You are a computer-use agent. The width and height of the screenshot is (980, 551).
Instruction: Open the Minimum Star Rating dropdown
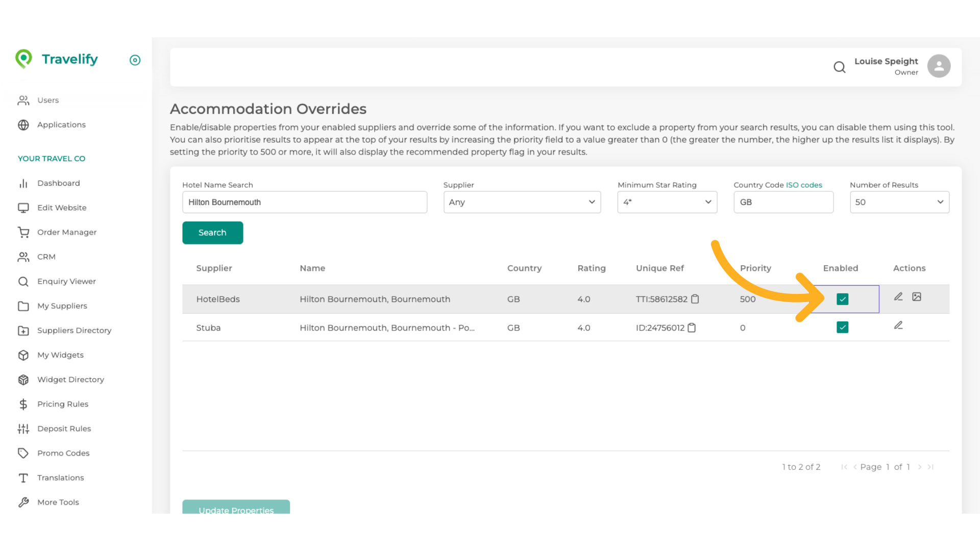pos(667,202)
